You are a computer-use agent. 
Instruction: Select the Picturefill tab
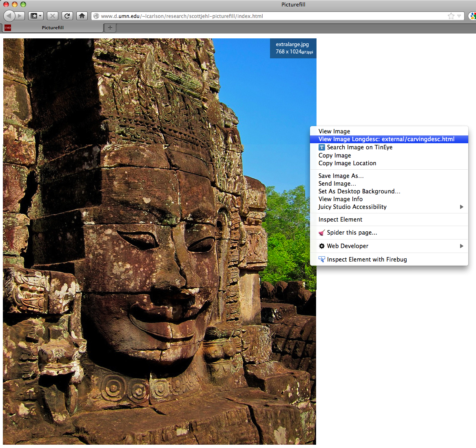click(x=53, y=28)
